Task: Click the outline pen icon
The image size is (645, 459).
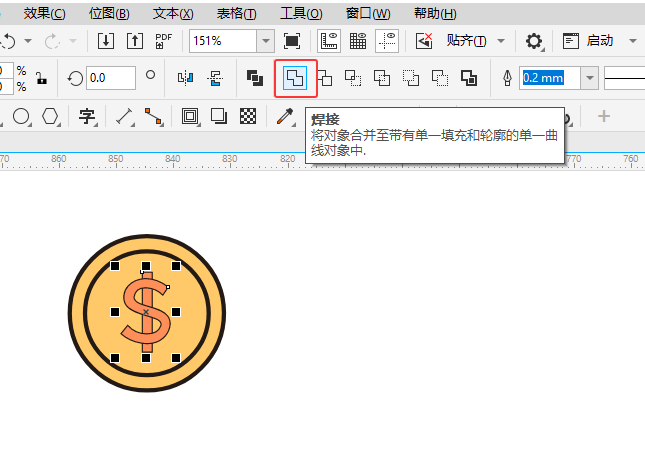Action: 508,78
